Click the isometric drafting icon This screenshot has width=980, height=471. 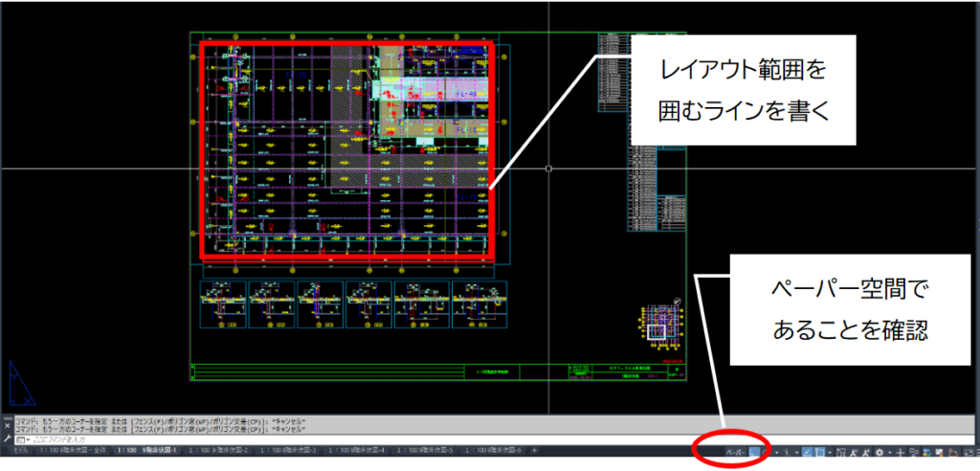(x=787, y=452)
